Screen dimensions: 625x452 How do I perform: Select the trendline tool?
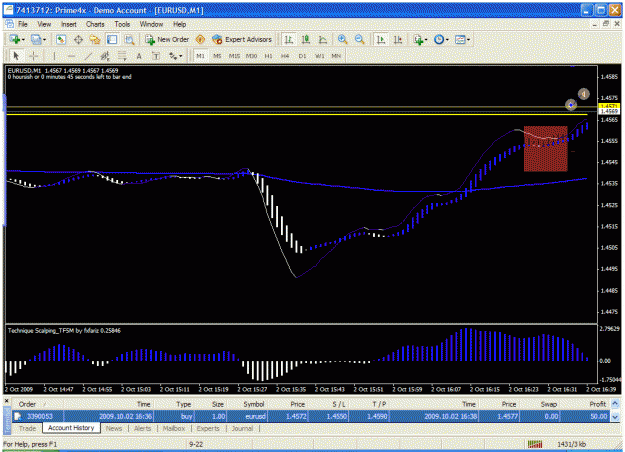(x=88, y=56)
